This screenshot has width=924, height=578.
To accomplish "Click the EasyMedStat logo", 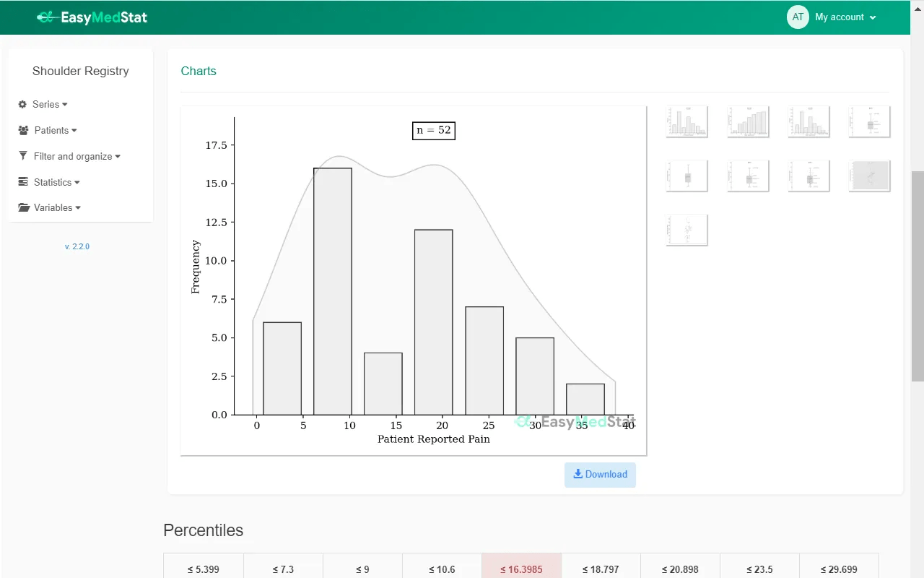I will click(x=92, y=17).
